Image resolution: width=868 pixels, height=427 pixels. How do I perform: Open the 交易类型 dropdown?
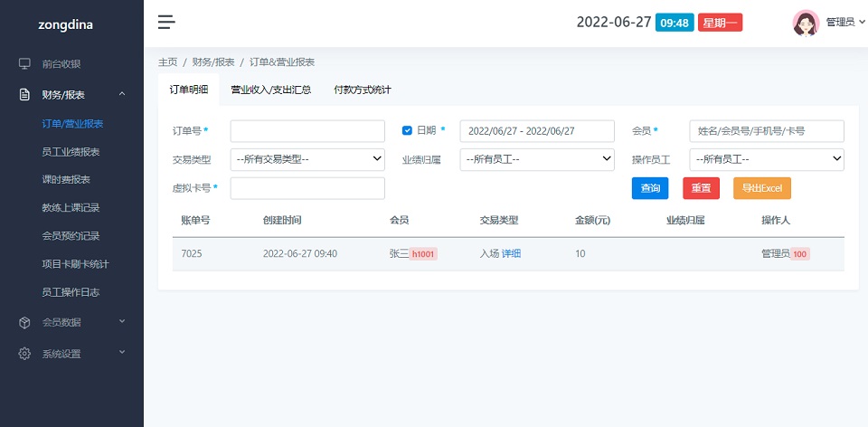pos(307,159)
